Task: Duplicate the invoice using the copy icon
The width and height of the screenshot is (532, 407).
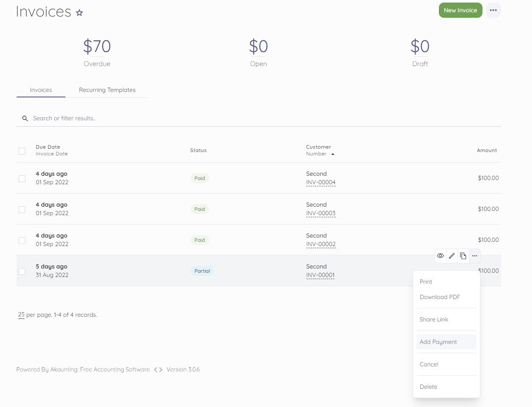Action: coord(463,256)
